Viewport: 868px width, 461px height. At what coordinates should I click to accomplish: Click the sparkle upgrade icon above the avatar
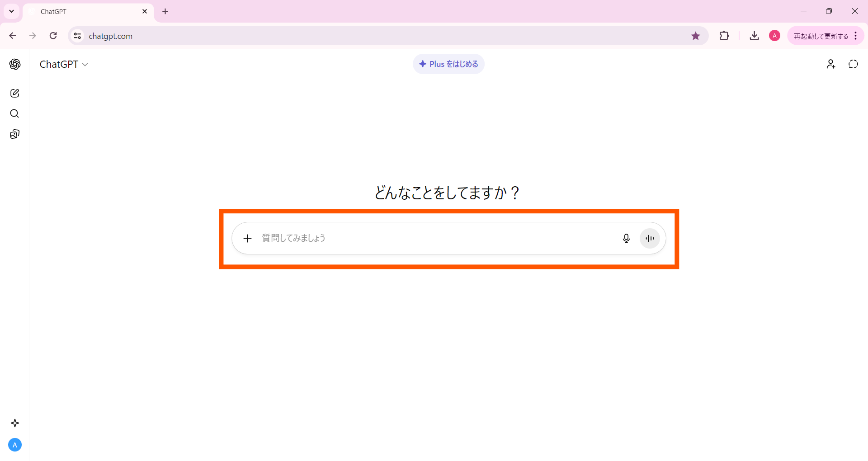15,423
